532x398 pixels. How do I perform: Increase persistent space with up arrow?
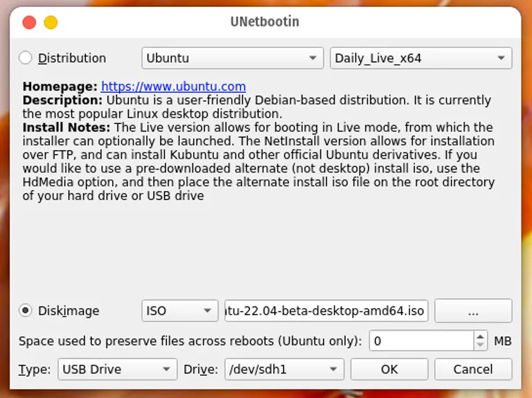[x=480, y=336]
